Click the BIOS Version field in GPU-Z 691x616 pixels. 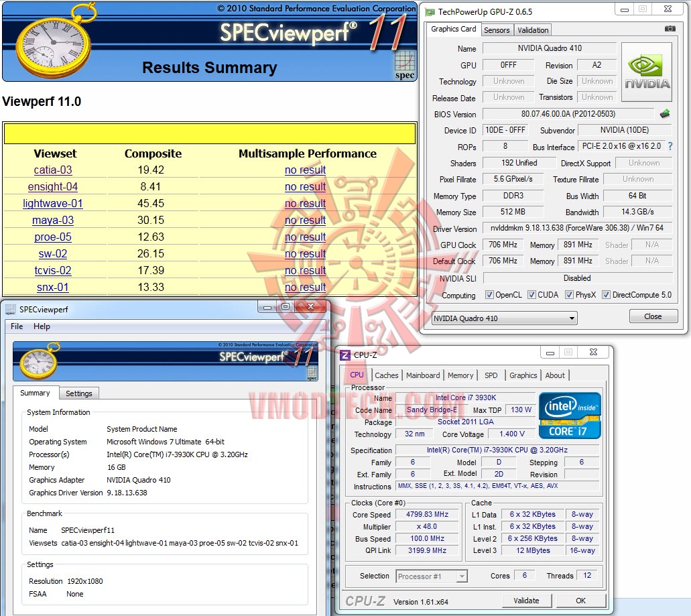(568, 114)
